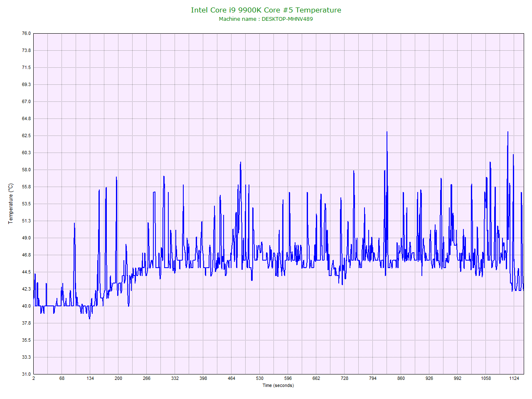This screenshot has width=532, height=399.
Task: Select the 73.8 temperature axis value
Action: point(26,50)
